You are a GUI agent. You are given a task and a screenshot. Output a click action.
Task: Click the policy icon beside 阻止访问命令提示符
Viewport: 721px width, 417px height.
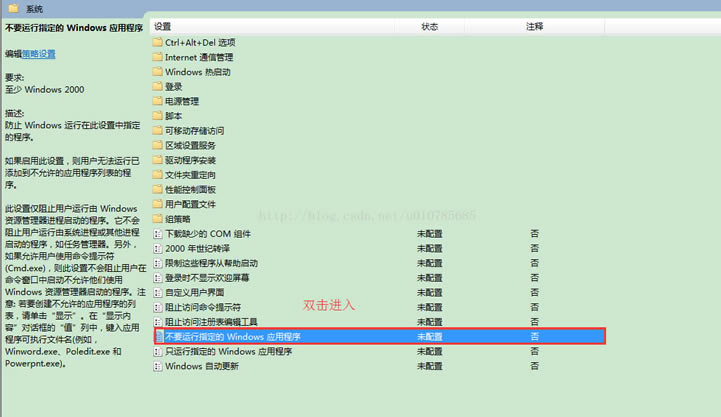tap(157, 307)
